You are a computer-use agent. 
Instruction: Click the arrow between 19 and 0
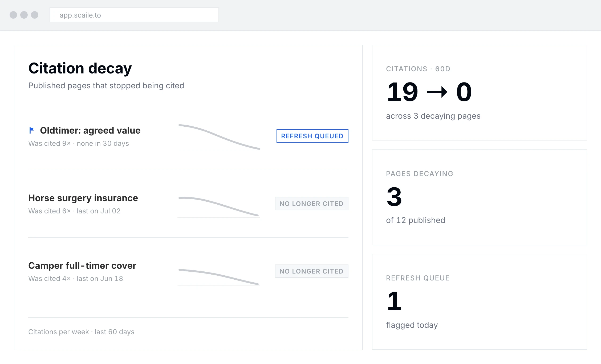pos(437,92)
